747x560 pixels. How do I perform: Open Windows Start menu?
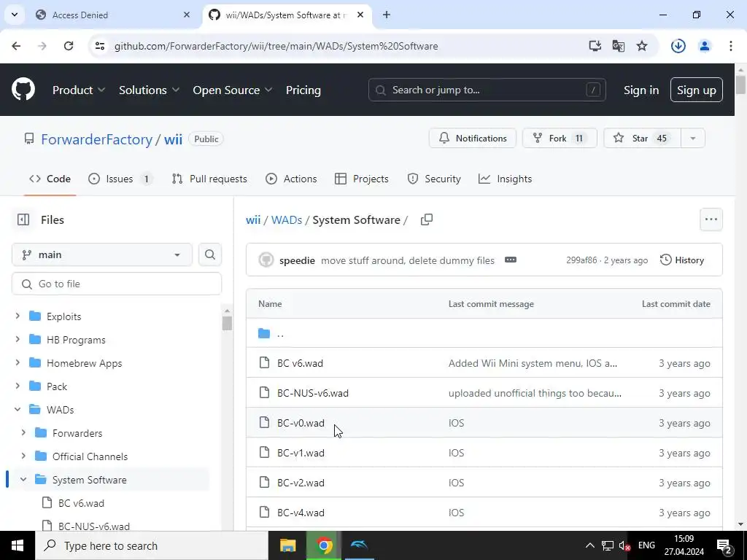(x=18, y=545)
